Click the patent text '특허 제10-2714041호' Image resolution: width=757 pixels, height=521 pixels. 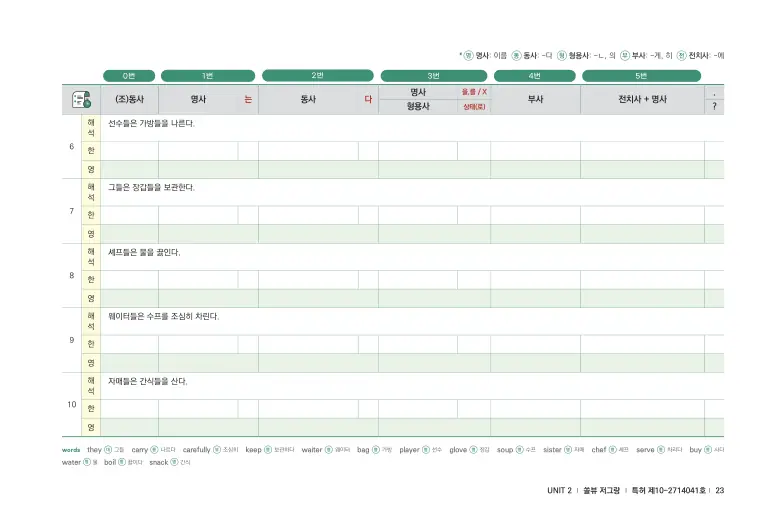pos(669,491)
